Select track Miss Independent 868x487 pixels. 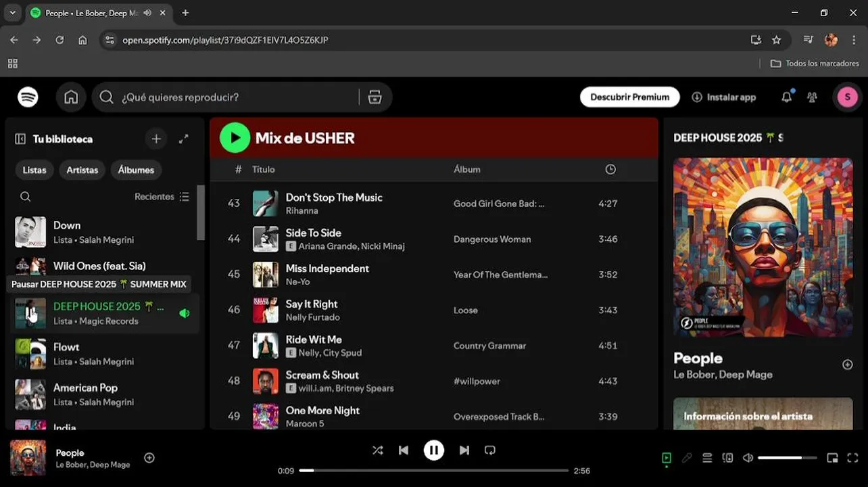point(327,269)
